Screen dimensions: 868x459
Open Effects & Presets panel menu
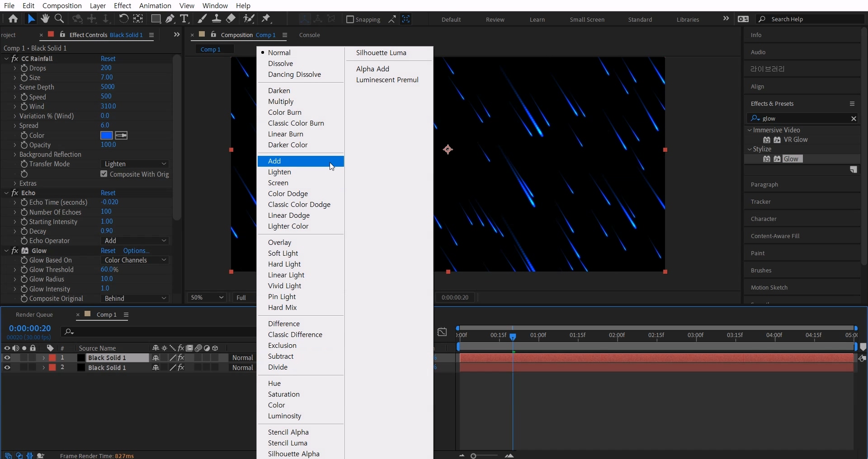pos(852,104)
